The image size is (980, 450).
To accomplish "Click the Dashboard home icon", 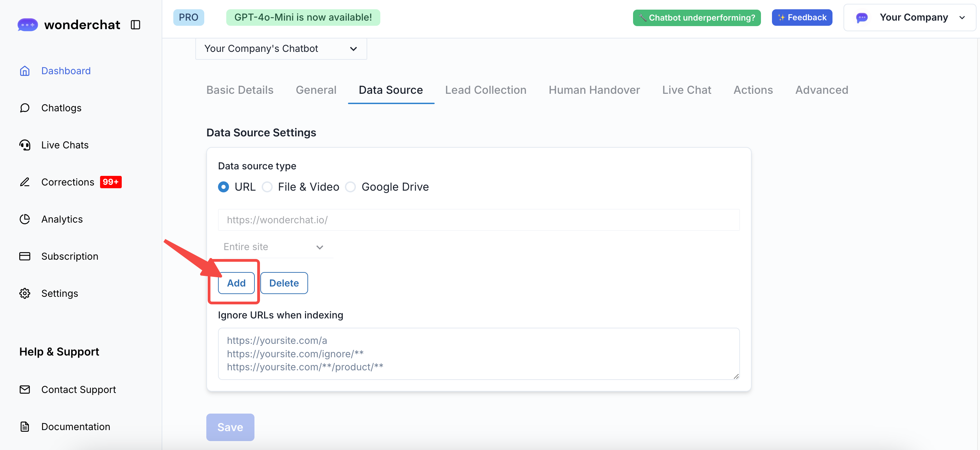I will point(25,71).
